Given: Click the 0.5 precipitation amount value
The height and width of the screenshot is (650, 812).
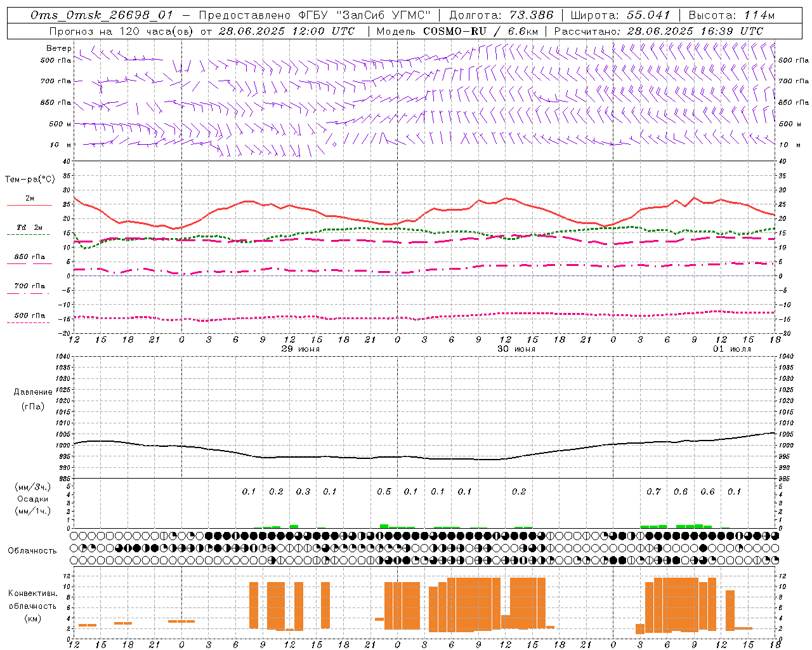Looking at the screenshot, I should (384, 491).
